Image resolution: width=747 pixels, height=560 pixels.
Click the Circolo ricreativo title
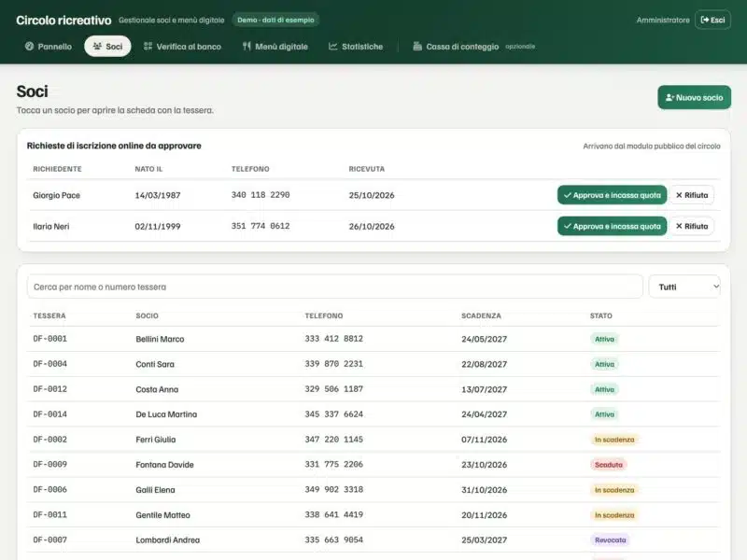coord(63,20)
